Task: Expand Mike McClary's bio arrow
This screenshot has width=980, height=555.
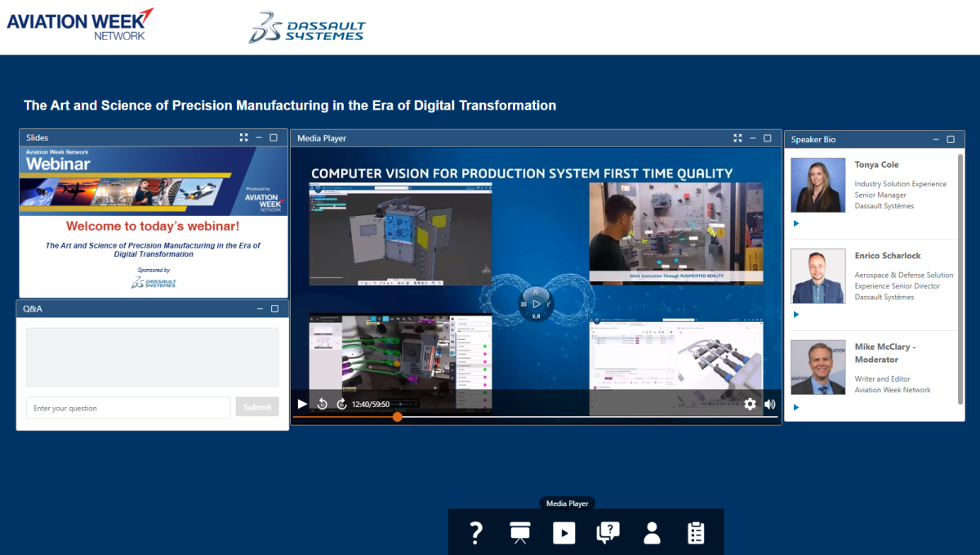Action: (796, 407)
